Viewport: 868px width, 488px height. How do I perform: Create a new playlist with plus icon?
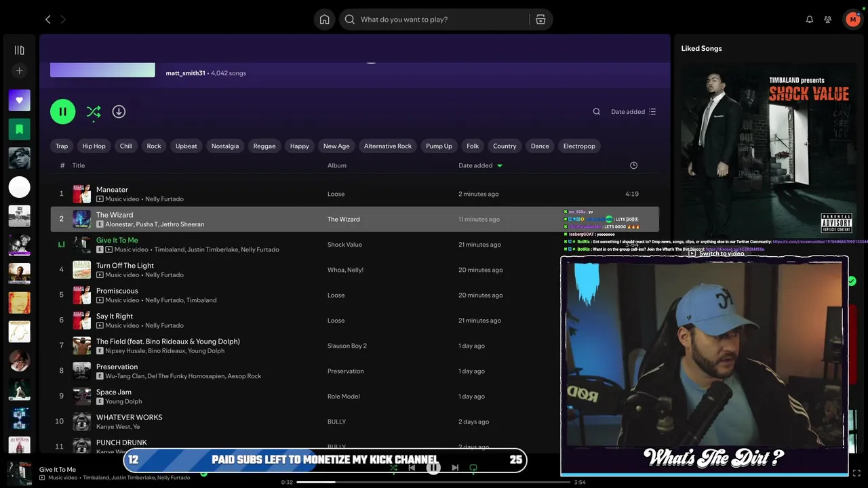19,70
